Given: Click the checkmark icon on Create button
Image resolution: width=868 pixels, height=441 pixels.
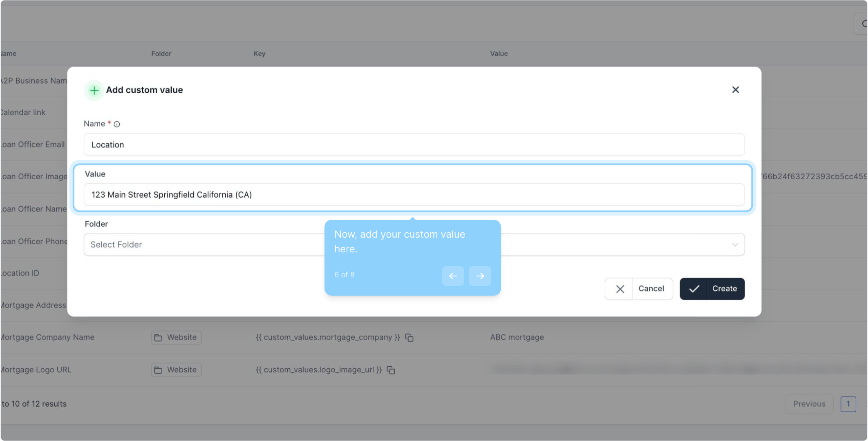Looking at the screenshot, I should (694, 289).
